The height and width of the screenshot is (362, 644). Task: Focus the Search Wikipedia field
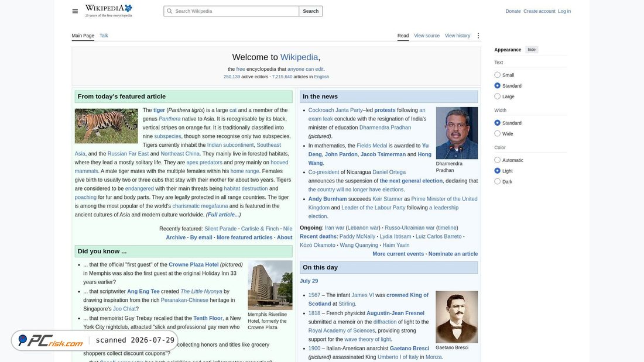coord(231,11)
